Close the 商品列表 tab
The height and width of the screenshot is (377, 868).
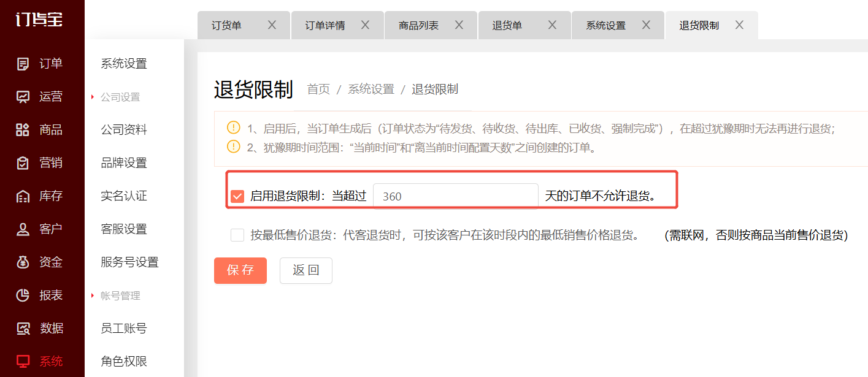(459, 25)
